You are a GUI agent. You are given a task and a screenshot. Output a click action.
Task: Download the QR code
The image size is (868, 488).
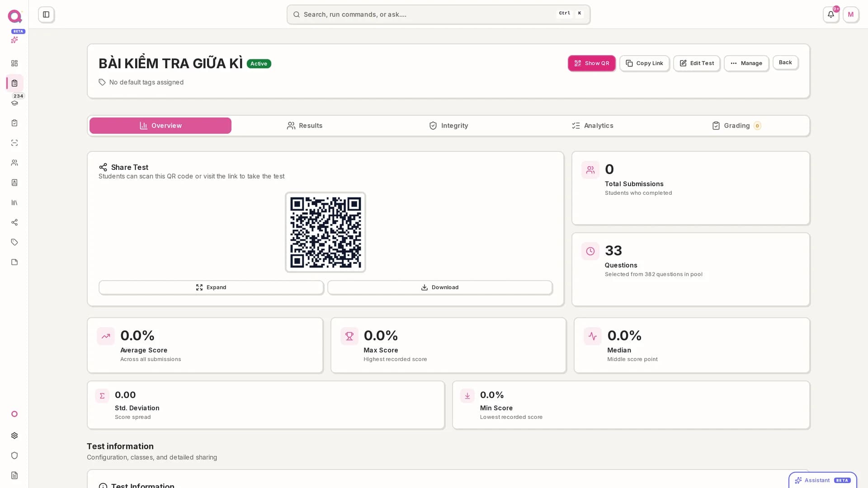[440, 287]
